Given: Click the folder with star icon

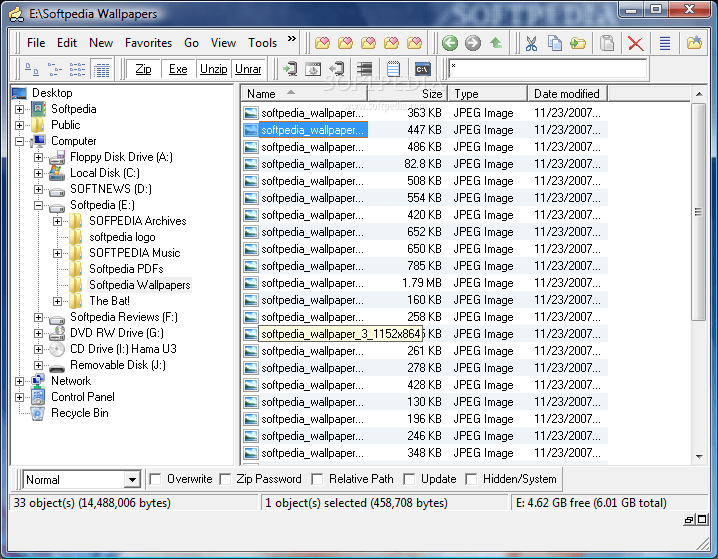Looking at the screenshot, I should click(x=694, y=43).
